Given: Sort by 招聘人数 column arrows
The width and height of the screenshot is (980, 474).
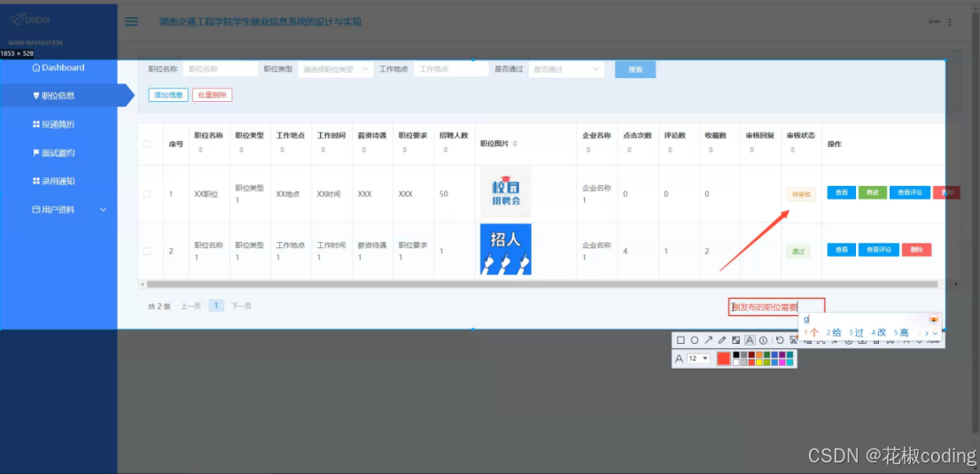Looking at the screenshot, I should coord(445,150).
